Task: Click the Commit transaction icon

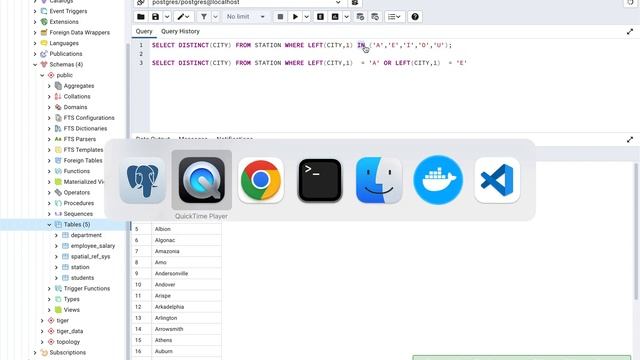Action: (x=360, y=17)
